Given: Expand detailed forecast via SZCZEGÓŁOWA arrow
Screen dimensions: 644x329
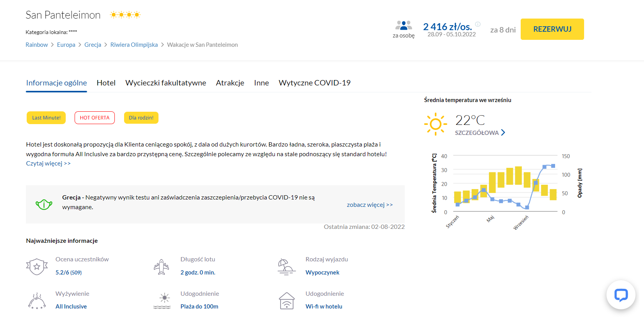Looking at the screenshot, I should pyautogui.click(x=503, y=133).
